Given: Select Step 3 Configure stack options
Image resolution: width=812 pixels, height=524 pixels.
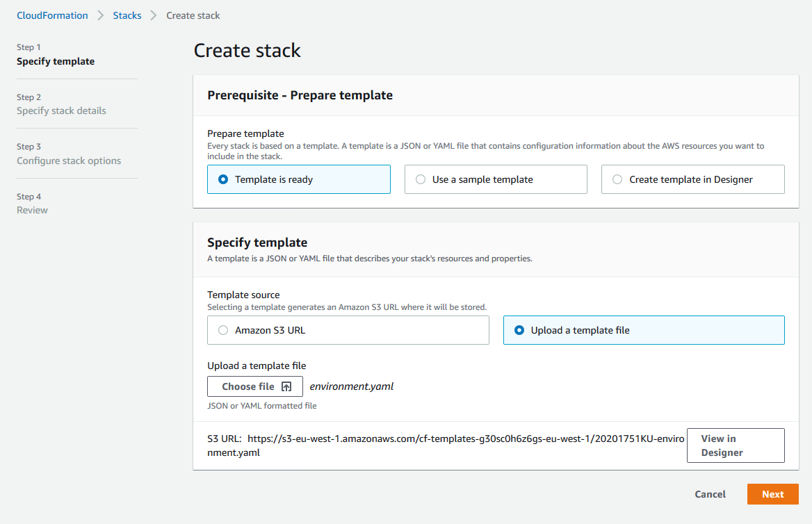Looking at the screenshot, I should (x=69, y=154).
